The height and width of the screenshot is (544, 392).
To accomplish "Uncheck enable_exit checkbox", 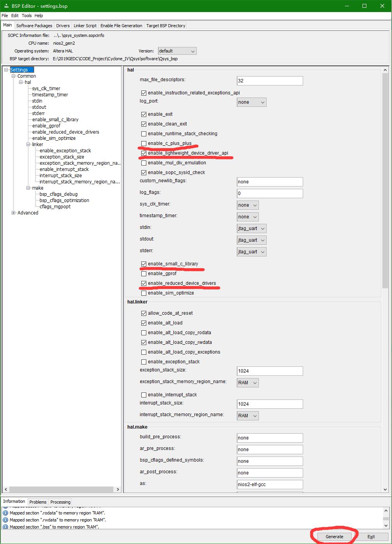I will coord(144,114).
